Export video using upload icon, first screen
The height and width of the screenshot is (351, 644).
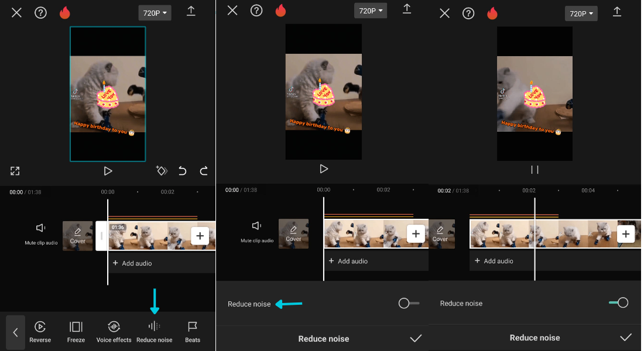[x=191, y=11]
